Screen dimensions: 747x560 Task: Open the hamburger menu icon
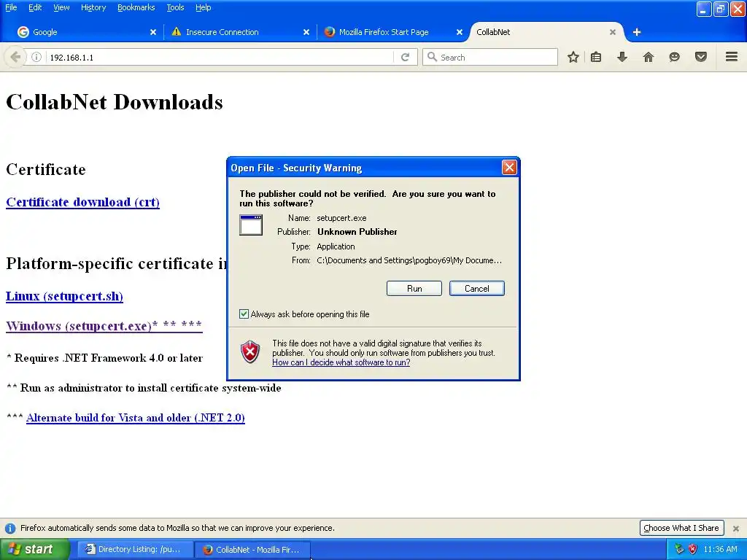pyautogui.click(x=732, y=57)
